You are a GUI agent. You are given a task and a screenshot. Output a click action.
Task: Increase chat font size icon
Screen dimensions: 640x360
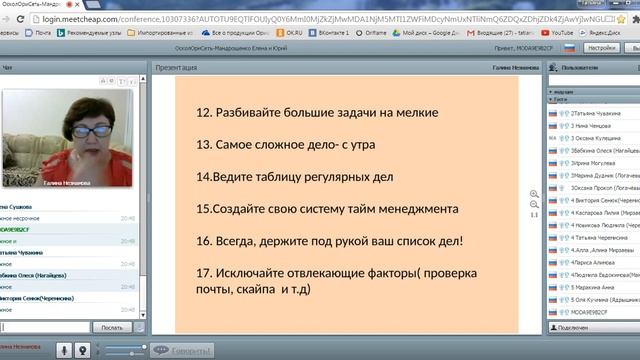tap(122, 82)
